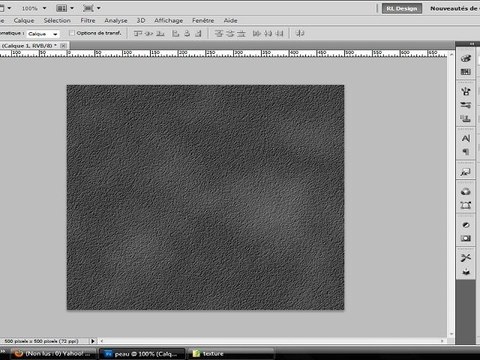This screenshot has width=480, height=360.
Task: Open the Navigator panel from the dock
Action: (x=466, y=58)
